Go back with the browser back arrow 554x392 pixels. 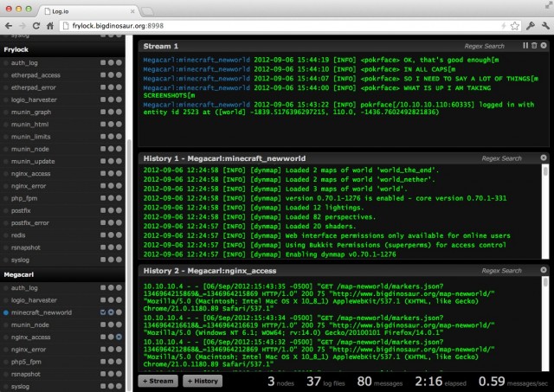click(9, 26)
